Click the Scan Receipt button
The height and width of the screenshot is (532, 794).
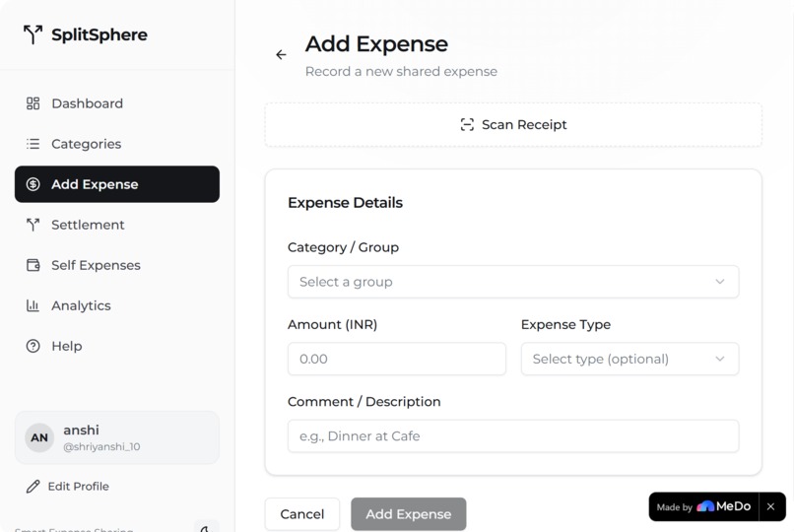coord(513,125)
